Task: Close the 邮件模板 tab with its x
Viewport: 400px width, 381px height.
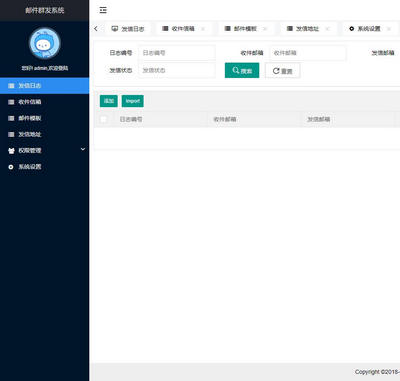Action: click(265, 29)
